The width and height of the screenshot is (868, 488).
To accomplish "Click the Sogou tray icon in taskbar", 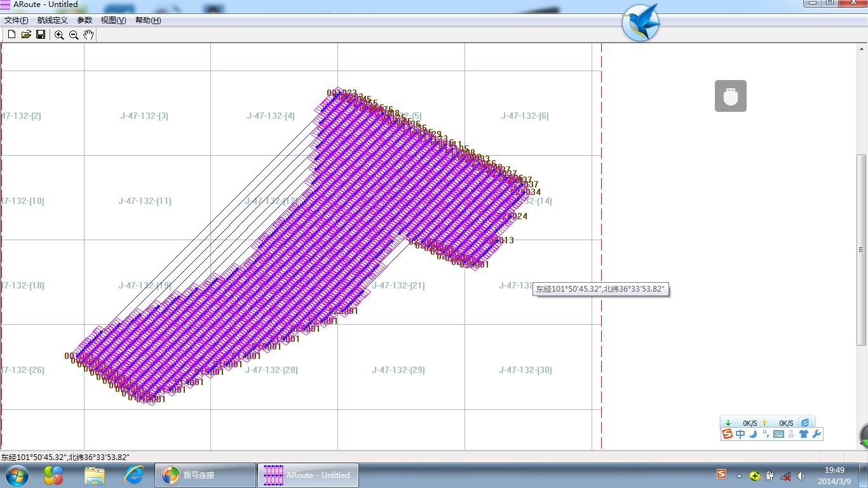I will coord(721,474).
